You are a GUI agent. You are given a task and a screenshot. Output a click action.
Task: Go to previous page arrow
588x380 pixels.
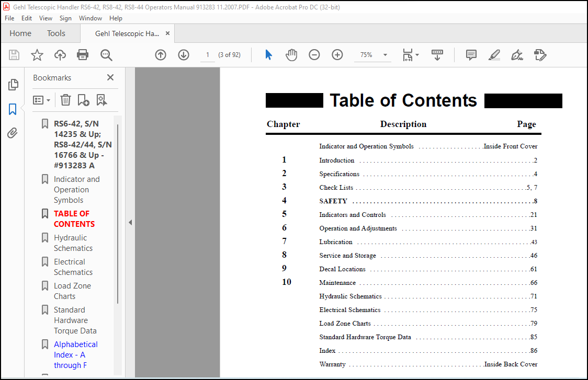click(161, 55)
